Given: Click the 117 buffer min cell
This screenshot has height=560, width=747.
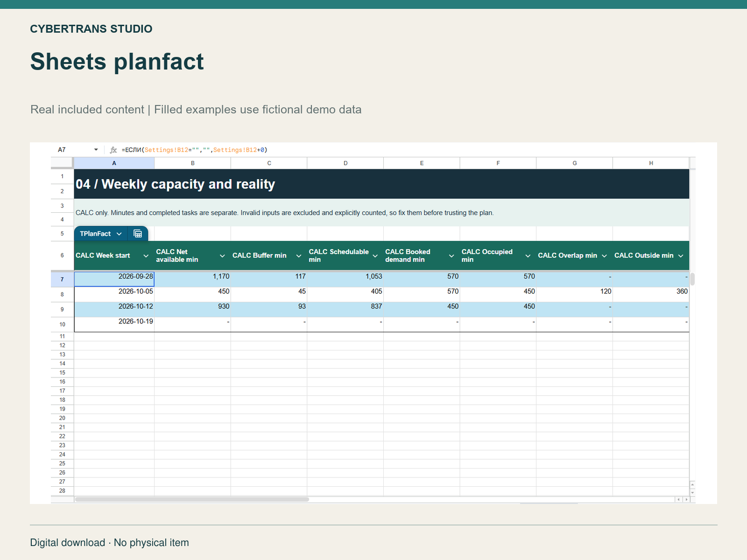Looking at the screenshot, I should click(x=269, y=279).
